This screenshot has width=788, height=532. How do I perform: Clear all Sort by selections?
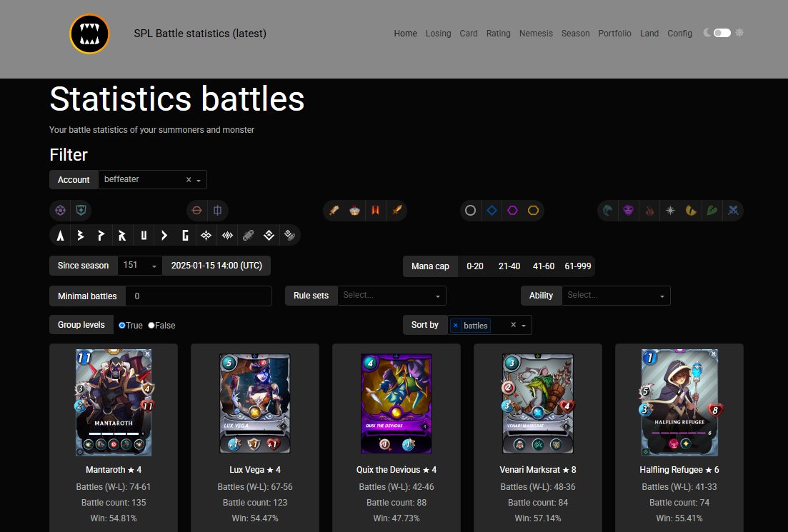513,325
